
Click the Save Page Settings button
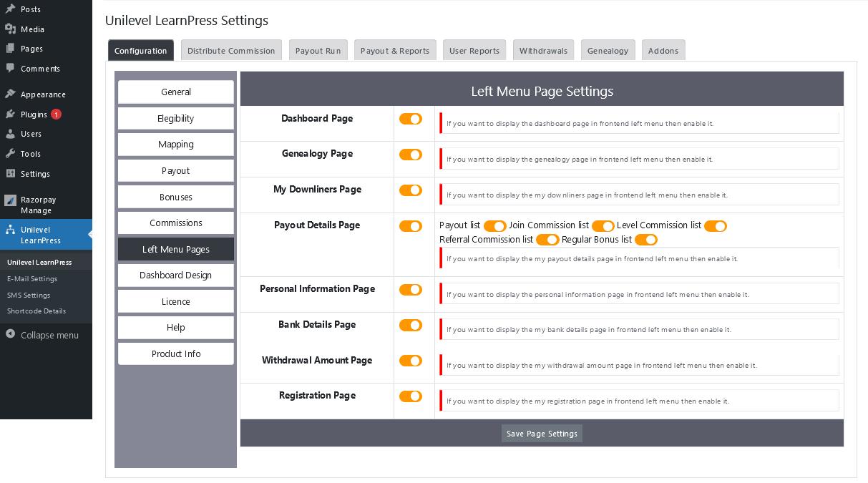542,434
